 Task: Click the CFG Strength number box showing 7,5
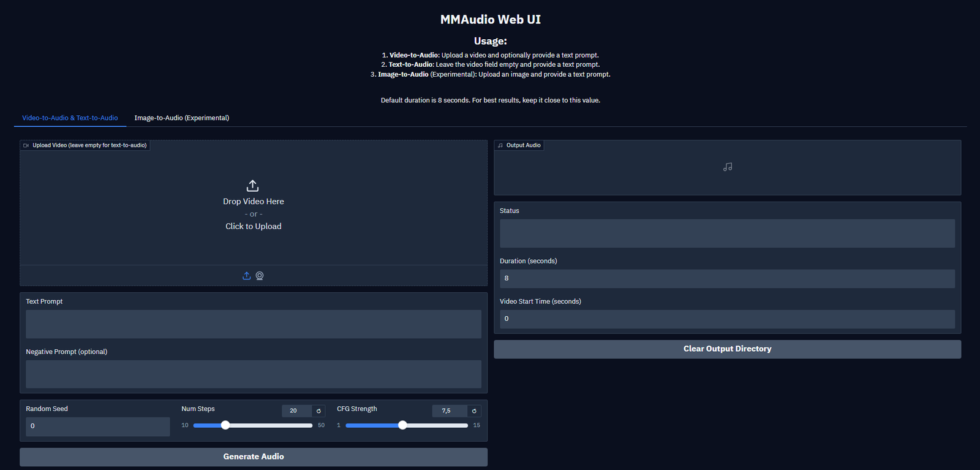[450, 411]
